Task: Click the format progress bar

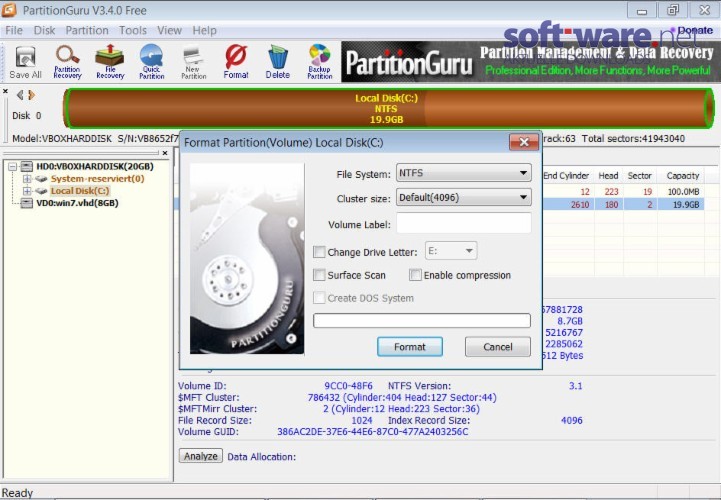Action: [x=422, y=321]
